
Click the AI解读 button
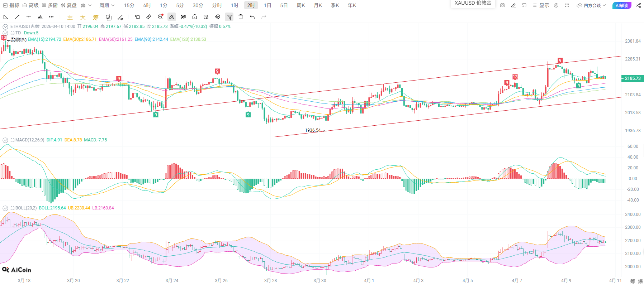pos(622,5)
